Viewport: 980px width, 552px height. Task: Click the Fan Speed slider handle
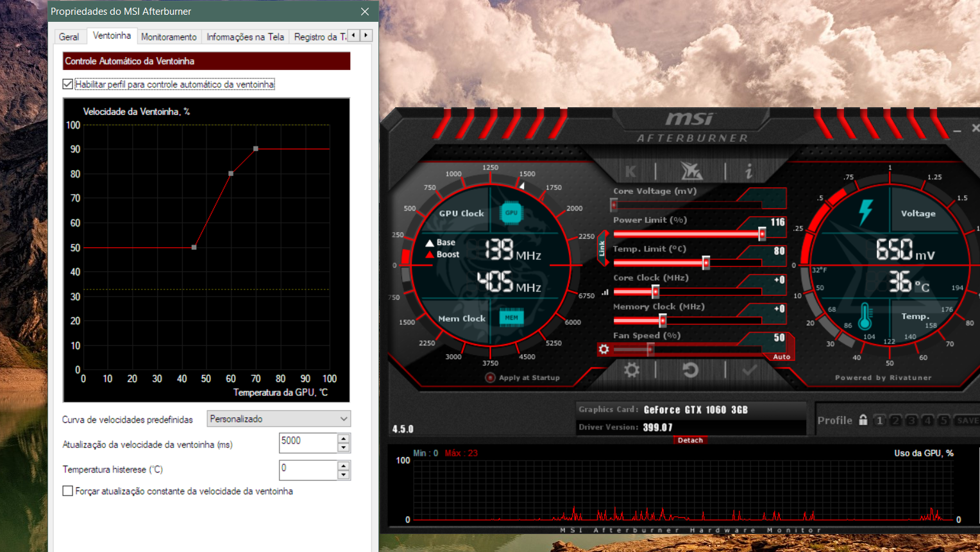pyautogui.click(x=650, y=349)
